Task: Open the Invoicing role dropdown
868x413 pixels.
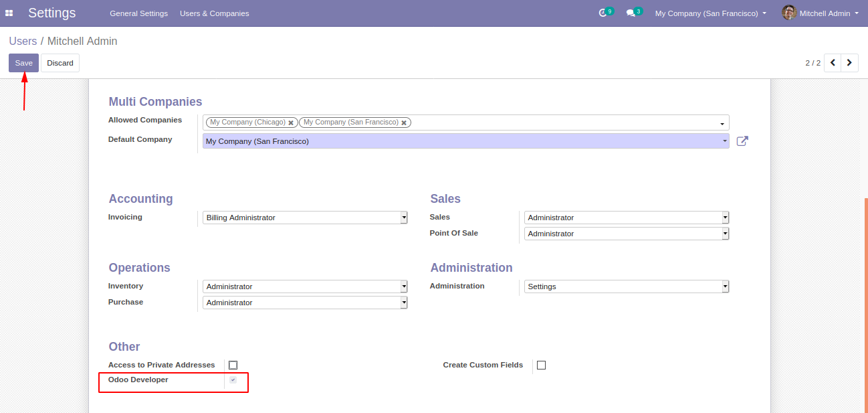Action: tap(305, 218)
